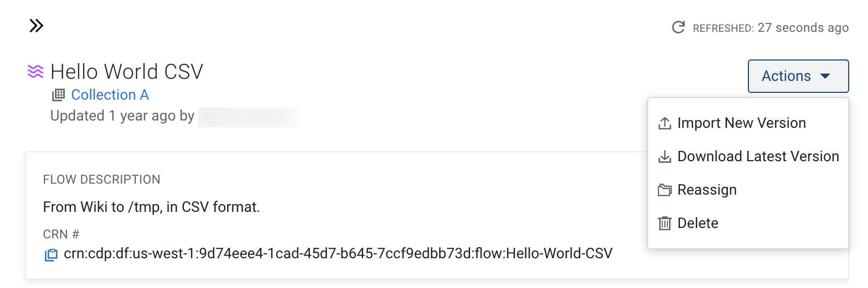This screenshot has height=288, width=868.
Task: Click the Actions button caret arrow
Action: click(x=825, y=76)
